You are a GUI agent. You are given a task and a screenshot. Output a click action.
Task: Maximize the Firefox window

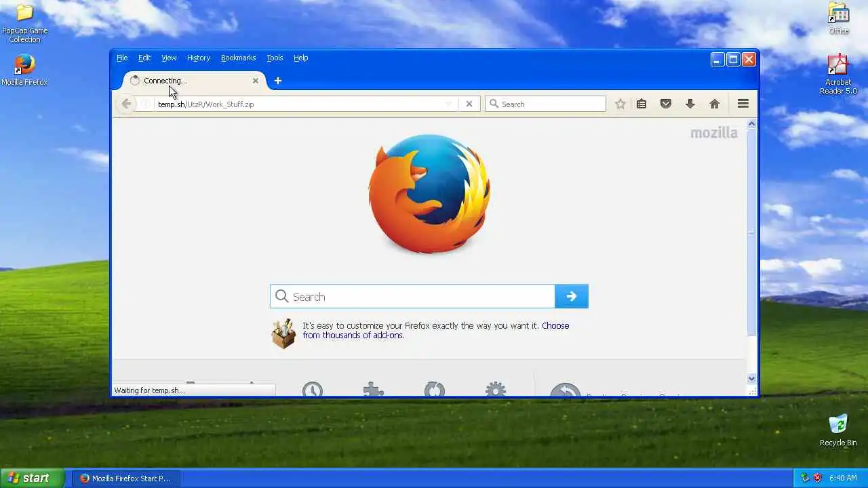coord(733,60)
